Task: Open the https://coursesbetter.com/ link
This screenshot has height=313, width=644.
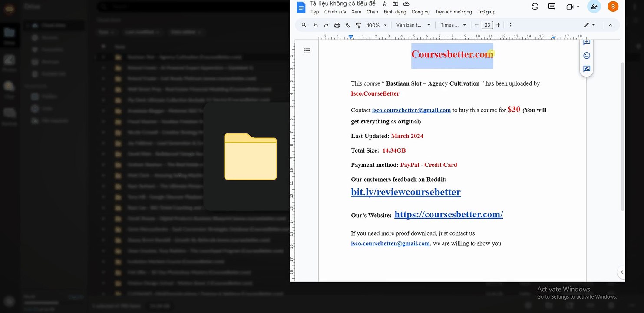Action: click(449, 214)
